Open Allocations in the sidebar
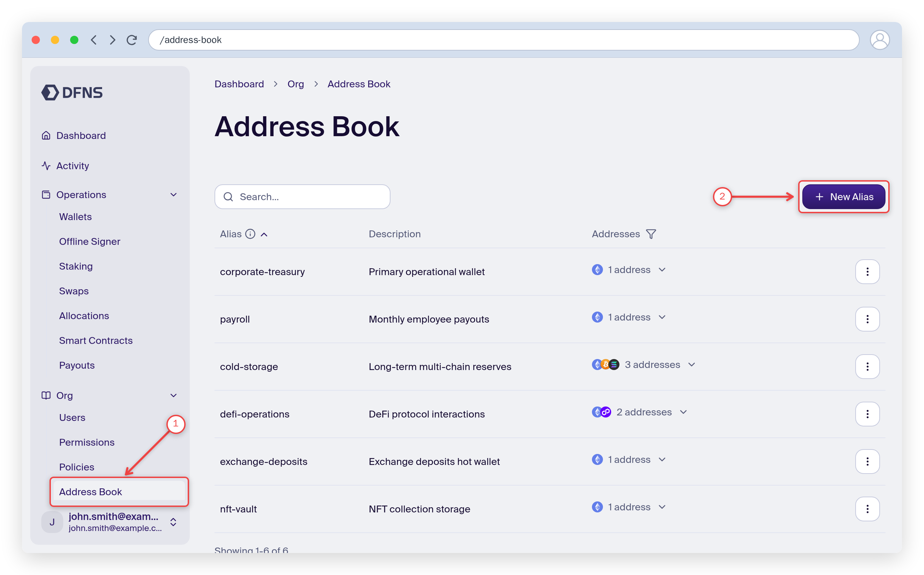 click(x=84, y=316)
